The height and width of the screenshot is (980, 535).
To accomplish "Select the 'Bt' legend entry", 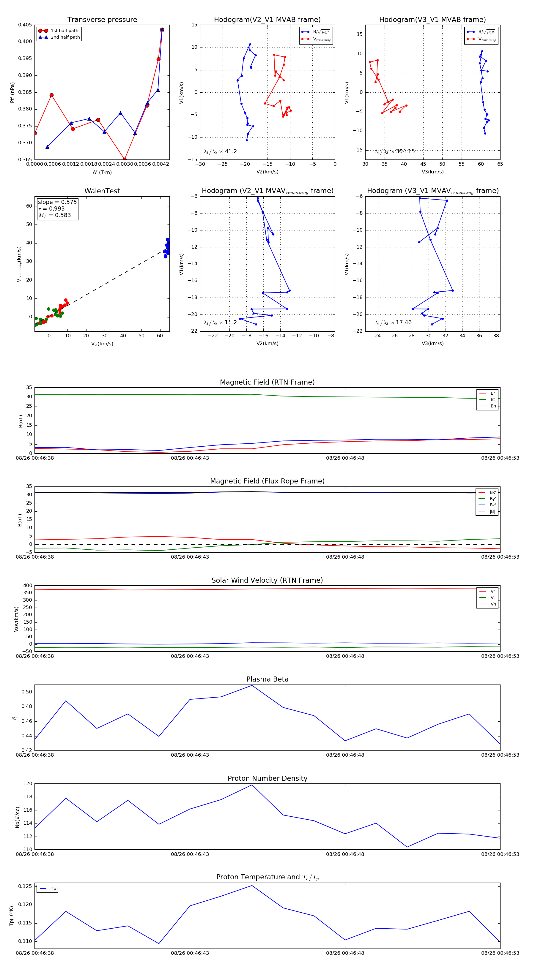I will pos(487,400).
